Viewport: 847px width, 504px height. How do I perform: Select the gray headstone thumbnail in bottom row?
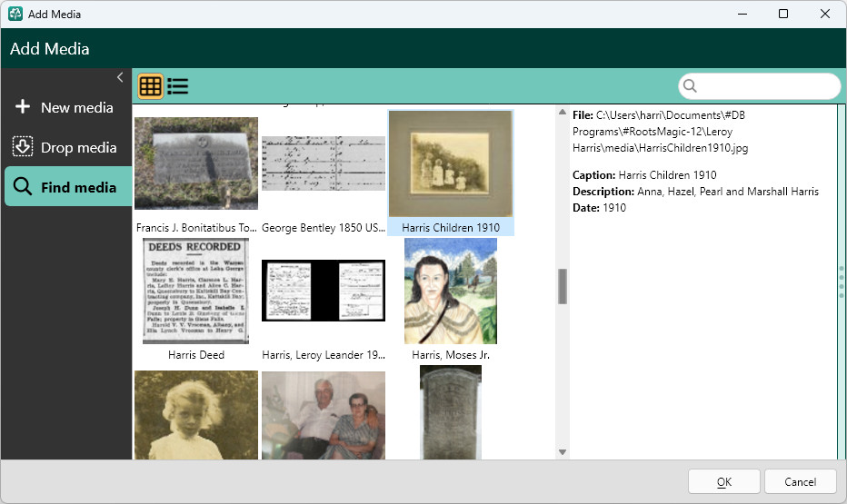[451, 413]
